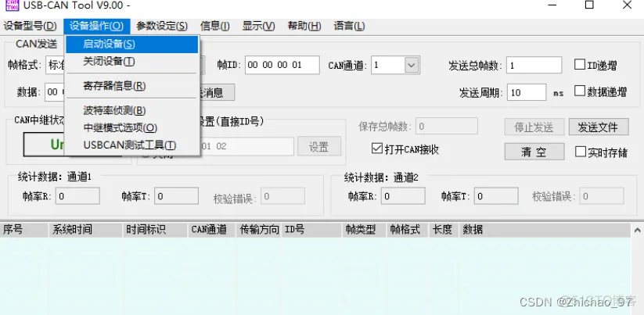Open the 设备型号(D) menu
Viewport: 644px width, 315px height.
30,27
